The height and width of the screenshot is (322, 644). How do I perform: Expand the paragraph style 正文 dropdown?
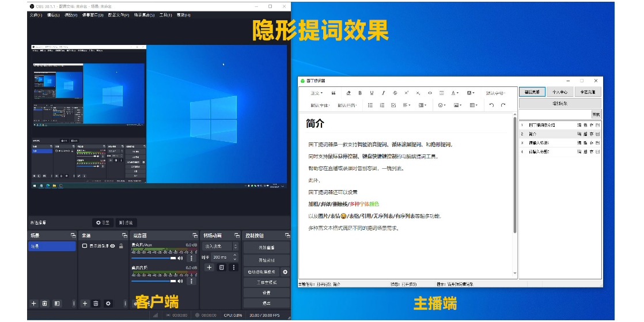pos(317,93)
